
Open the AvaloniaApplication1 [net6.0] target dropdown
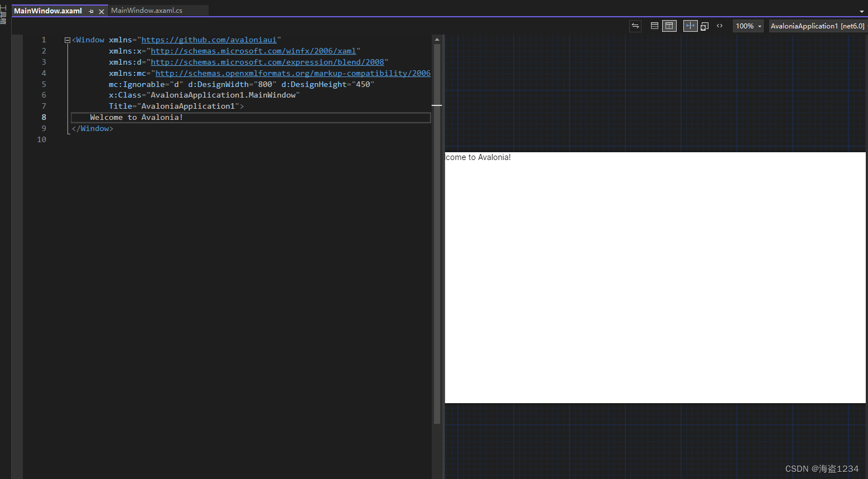818,26
